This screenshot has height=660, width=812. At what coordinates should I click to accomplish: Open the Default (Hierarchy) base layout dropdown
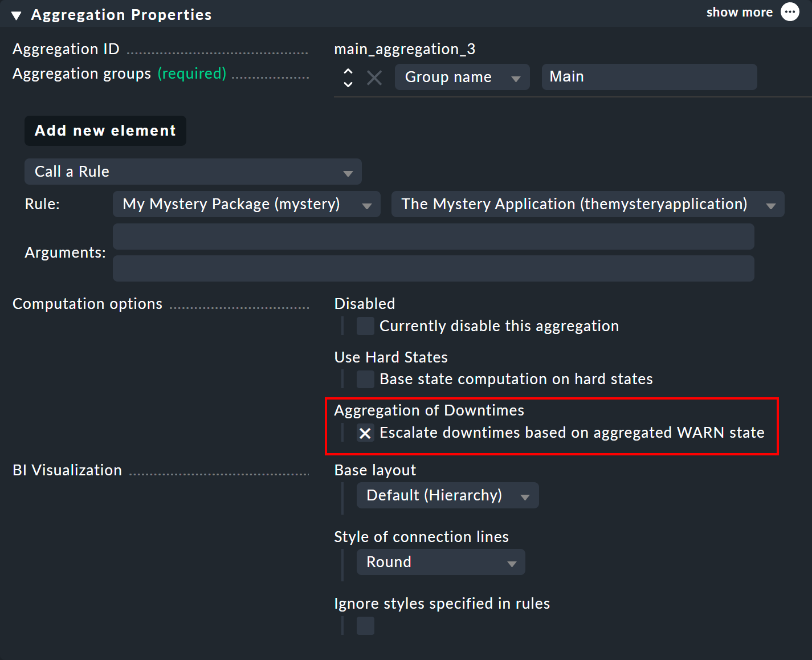(447, 495)
